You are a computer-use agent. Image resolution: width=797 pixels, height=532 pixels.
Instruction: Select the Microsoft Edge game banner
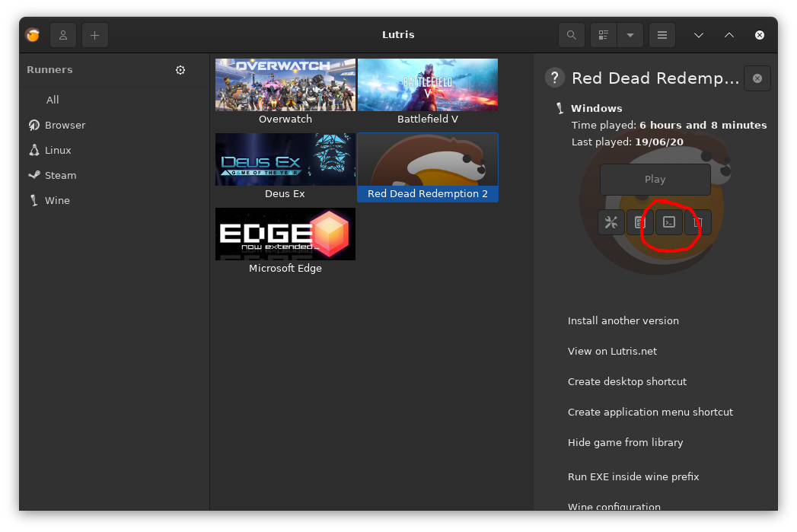click(285, 234)
